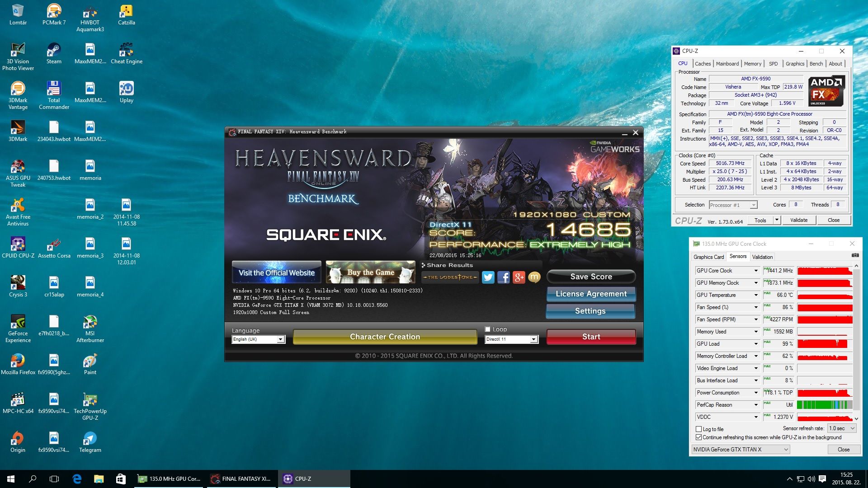Open CPUID CPU-Z desktop shortcut

coord(18,248)
